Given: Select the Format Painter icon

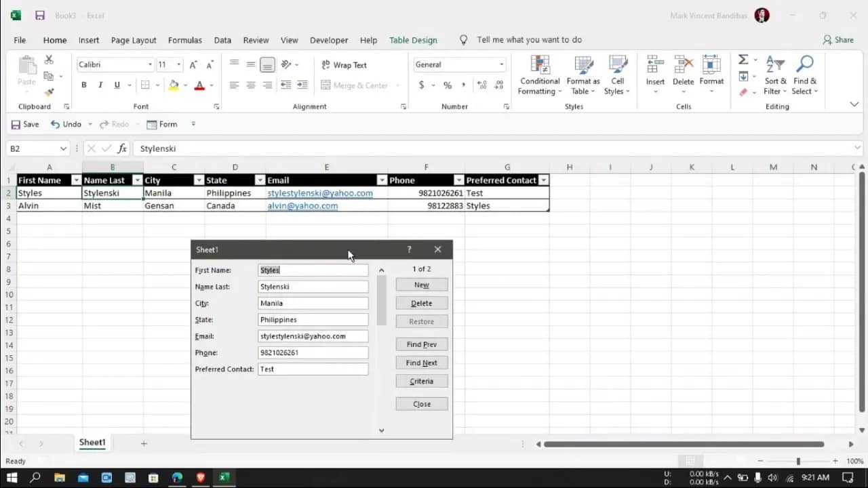Looking at the screenshot, I should coord(47,92).
